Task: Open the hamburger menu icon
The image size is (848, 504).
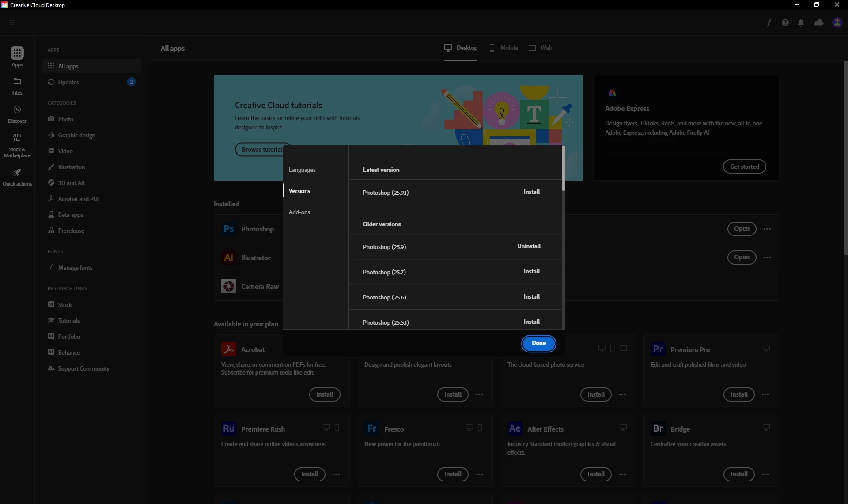Action: [12, 23]
